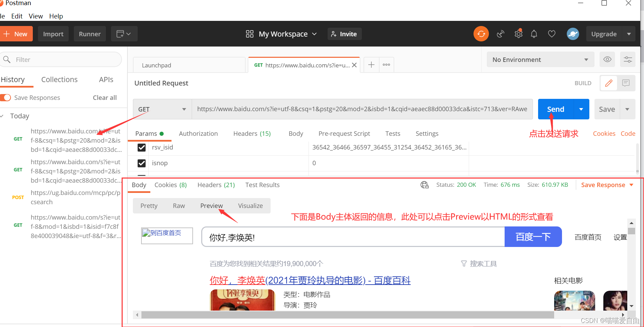This screenshot has height=327, width=644.
Task: Open settings gear icon in header
Action: tap(519, 34)
